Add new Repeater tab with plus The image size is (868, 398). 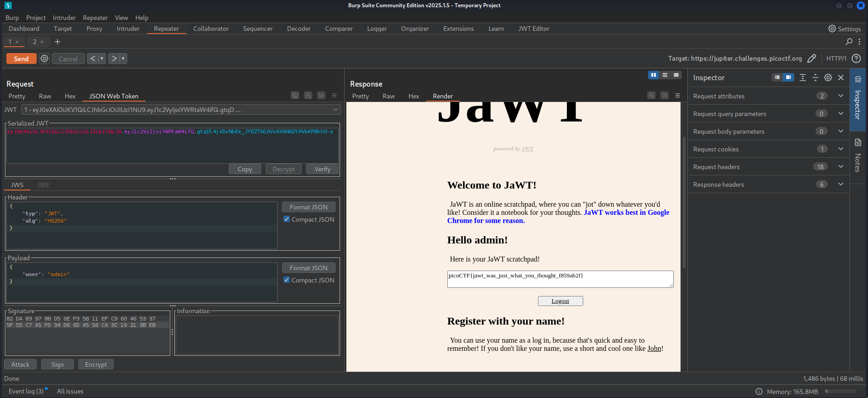[58, 42]
